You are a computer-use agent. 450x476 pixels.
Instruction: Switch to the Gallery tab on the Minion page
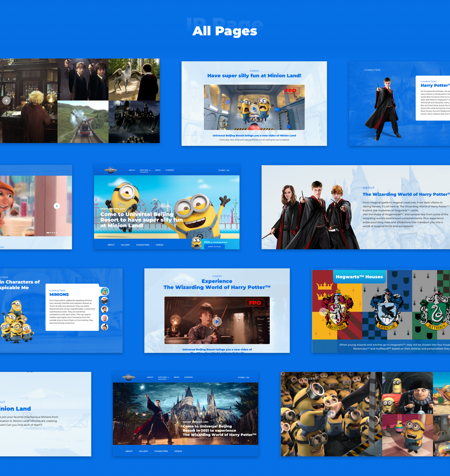(125, 245)
